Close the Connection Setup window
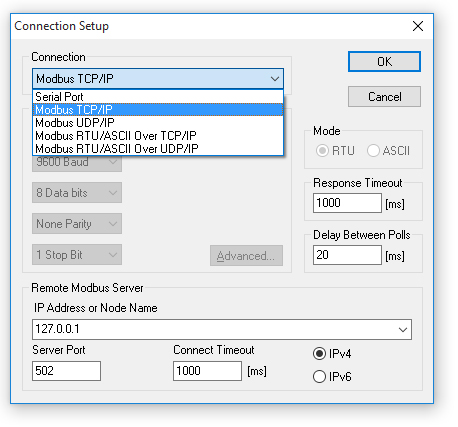Viewport: 458px width, 427px height. 418,26
